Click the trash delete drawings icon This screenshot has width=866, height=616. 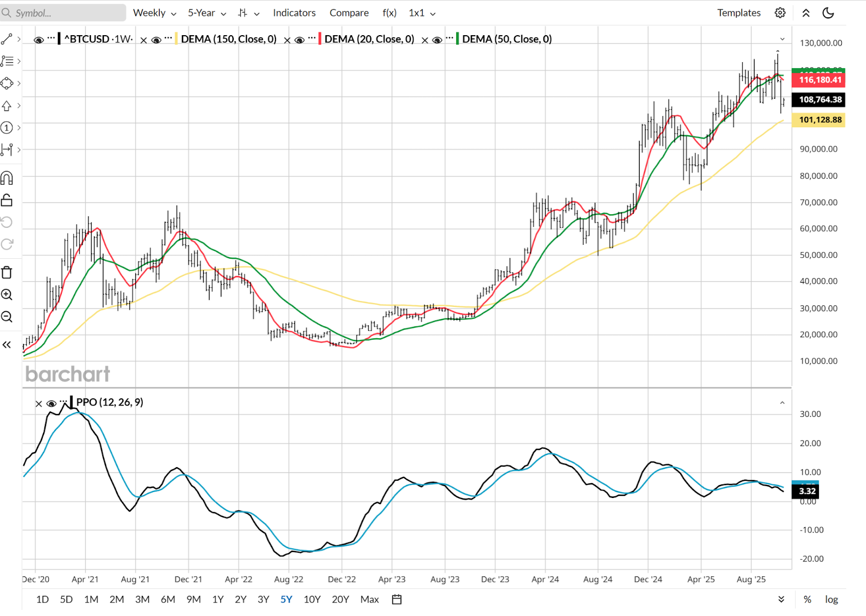pyautogui.click(x=7, y=272)
